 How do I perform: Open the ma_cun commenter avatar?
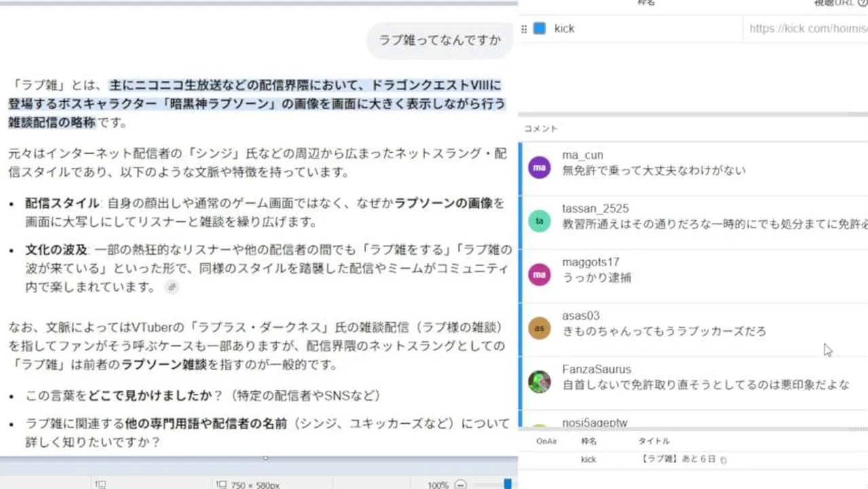pos(539,167)
